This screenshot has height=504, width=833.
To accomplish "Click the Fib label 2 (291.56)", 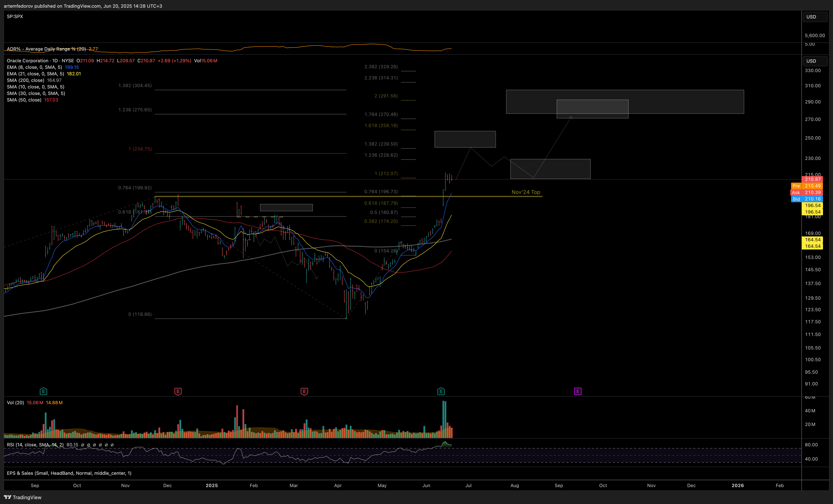I will pyautogui.click(x=386, y=96).
